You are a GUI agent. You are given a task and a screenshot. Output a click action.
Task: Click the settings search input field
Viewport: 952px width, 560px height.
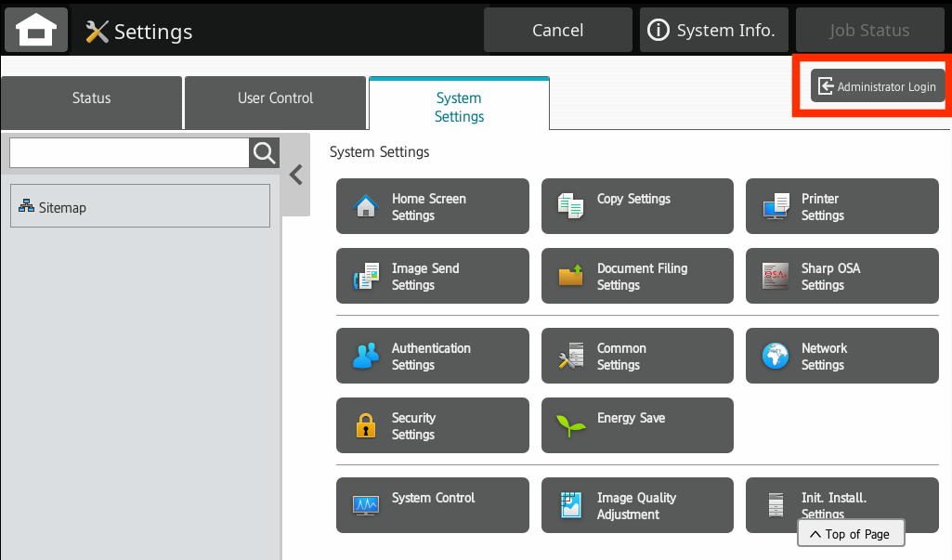tap(129, 152)
